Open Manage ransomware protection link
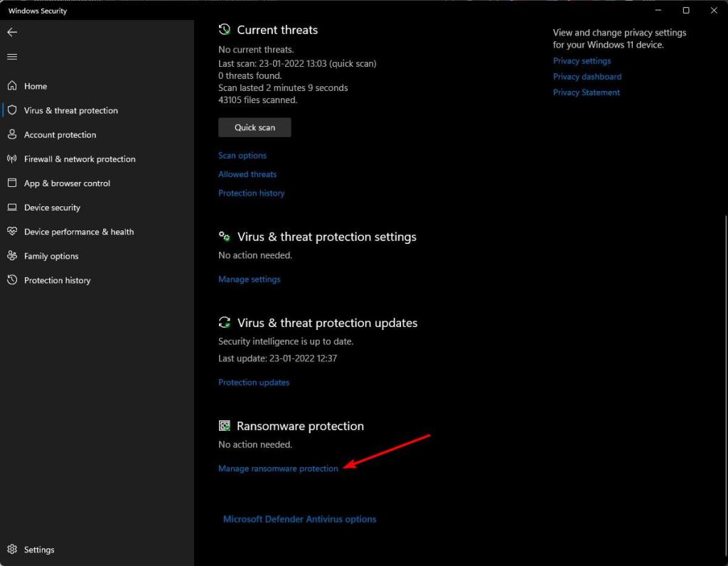The image size is (728, 566). 278,469
